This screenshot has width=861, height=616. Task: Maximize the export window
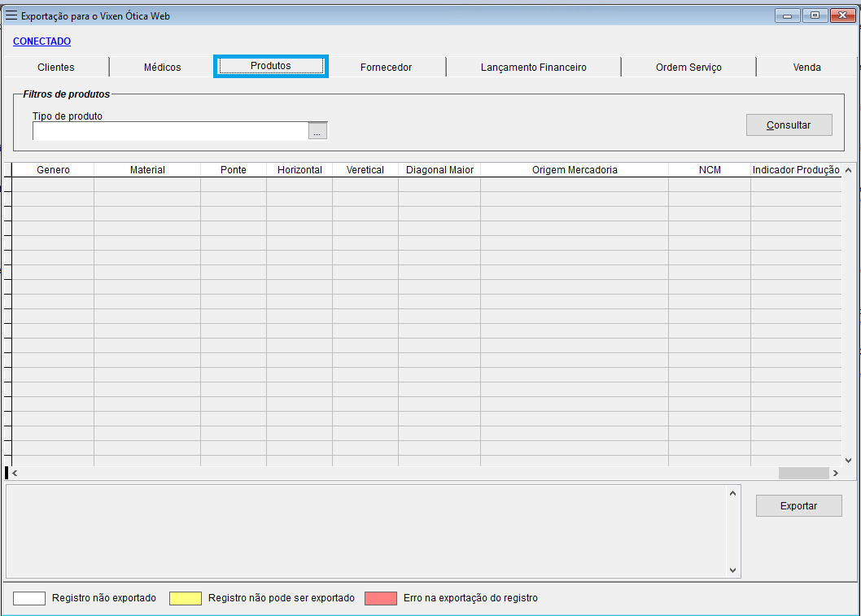pyautogui.click(x=814, y=15)
